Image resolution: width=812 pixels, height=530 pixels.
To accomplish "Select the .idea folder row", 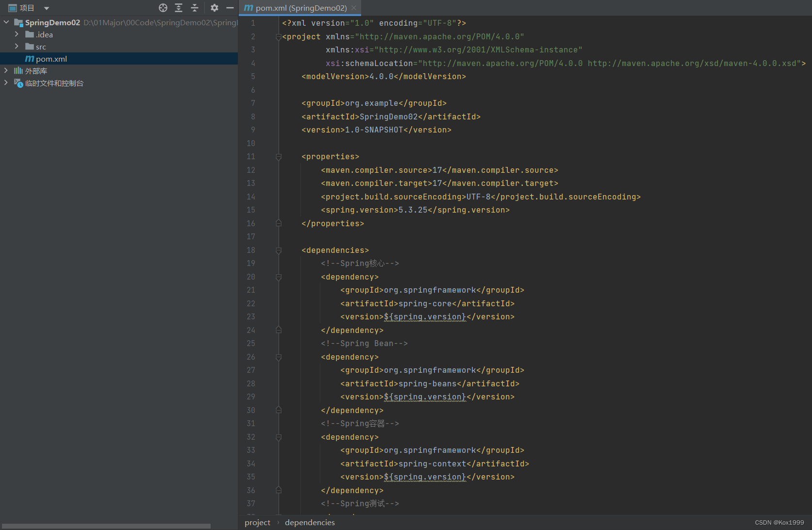I will 119,34.
